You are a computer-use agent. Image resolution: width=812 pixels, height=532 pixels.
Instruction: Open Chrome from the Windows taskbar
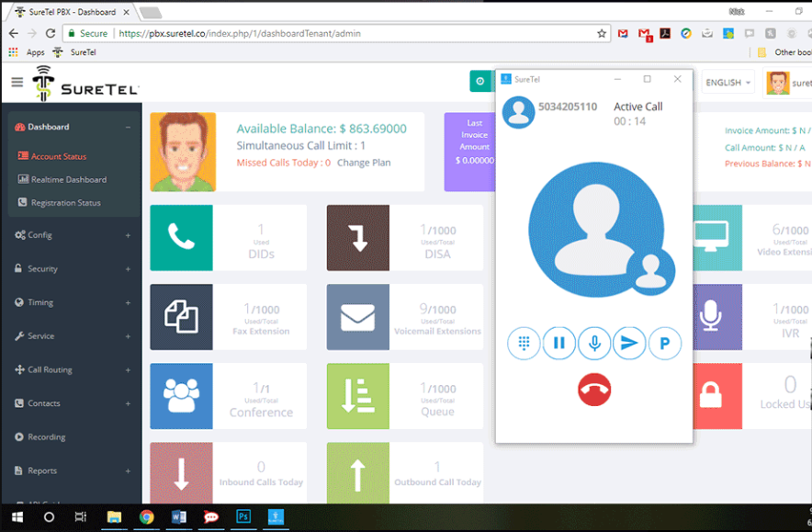pos(147,517)
